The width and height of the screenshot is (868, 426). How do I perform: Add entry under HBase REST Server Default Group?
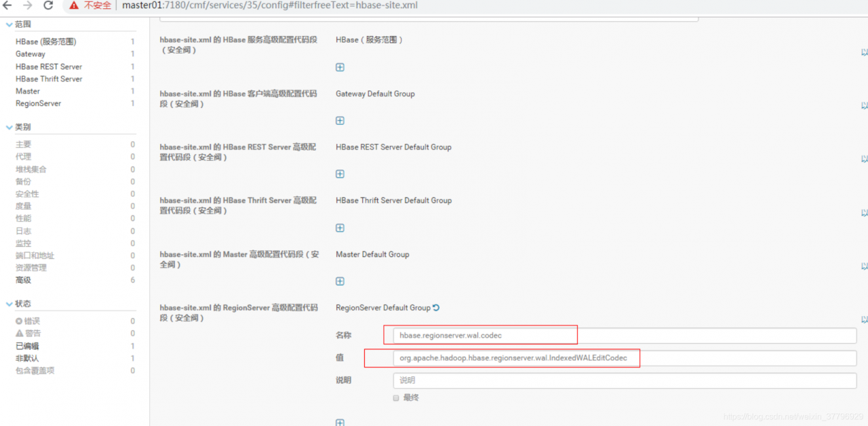tap(340, 174)
